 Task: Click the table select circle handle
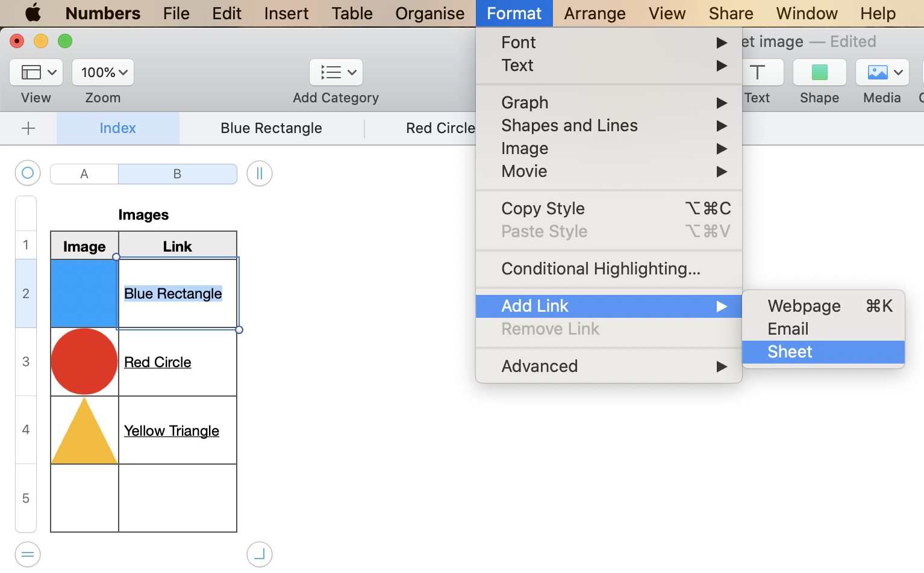coord(28,173)
